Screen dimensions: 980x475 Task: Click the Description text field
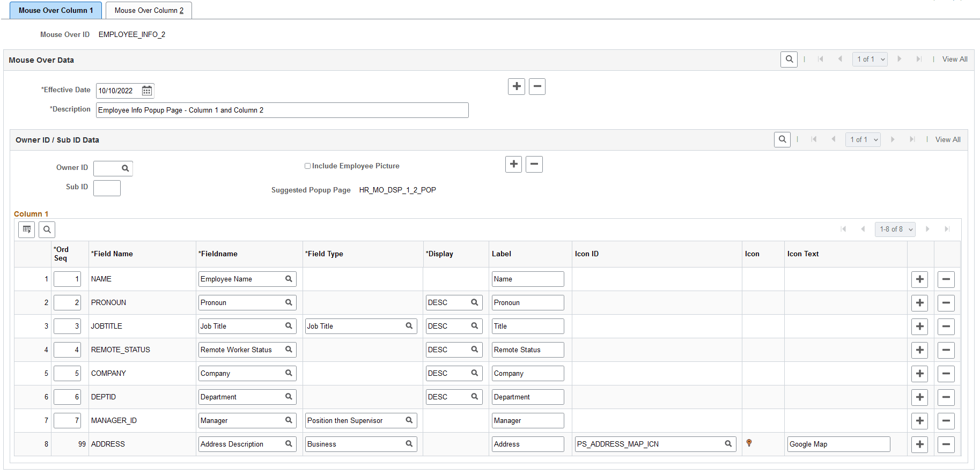coord(282,110)
